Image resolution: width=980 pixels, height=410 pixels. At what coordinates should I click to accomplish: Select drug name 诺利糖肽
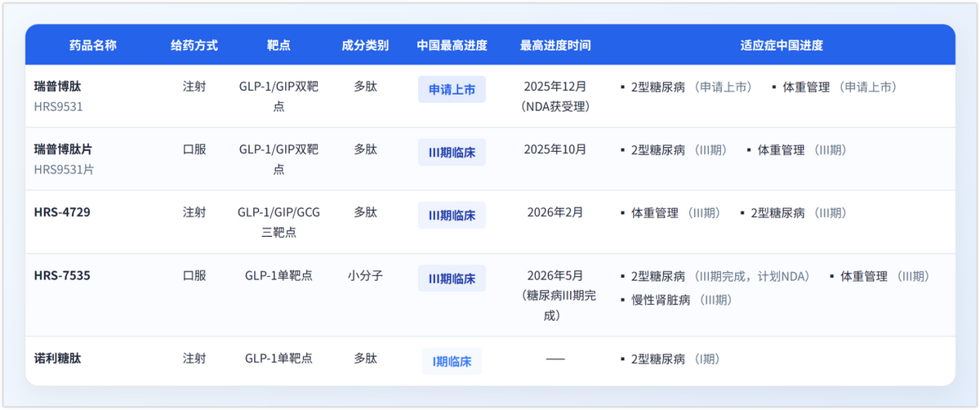57,358
